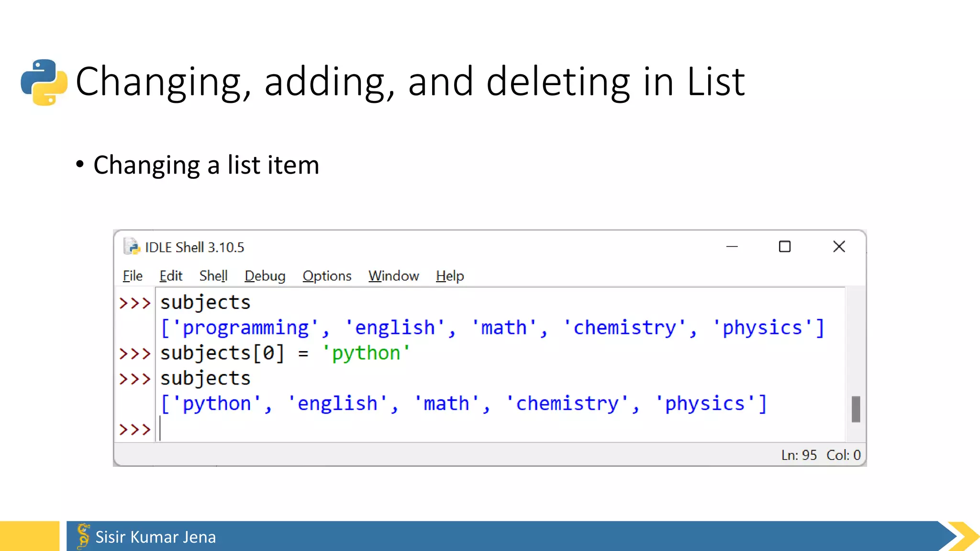
Task: Open the Shell menu
Action: (x=213, y=276)
